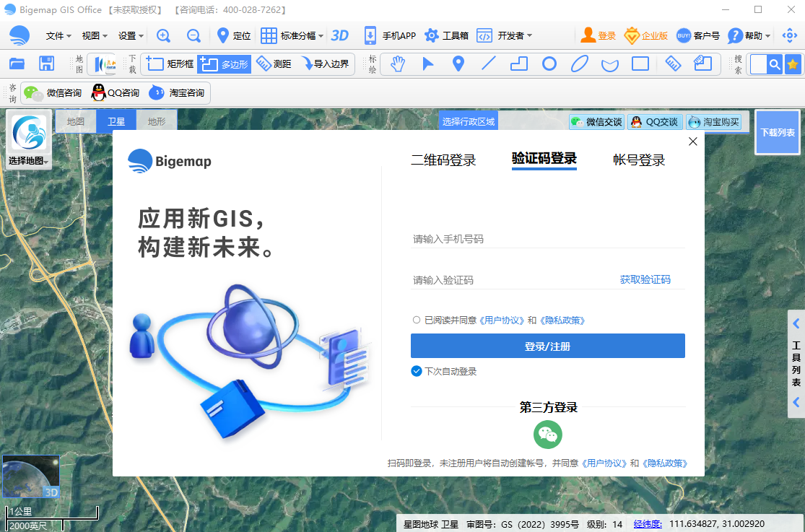Select the line drawing tool
805x532 pixels.
tap(489, 64)
